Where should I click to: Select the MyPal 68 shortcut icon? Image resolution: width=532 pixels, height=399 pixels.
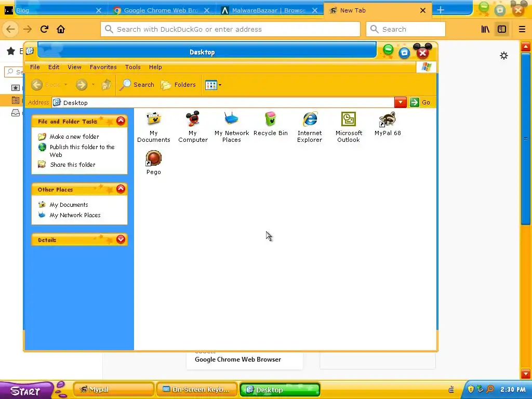pos(388,124)
